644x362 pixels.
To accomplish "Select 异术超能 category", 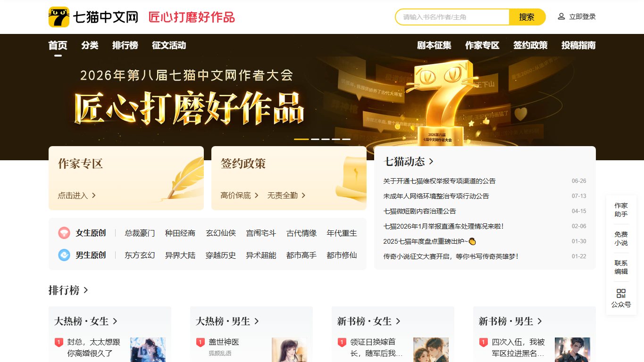I will click(261, 255).
